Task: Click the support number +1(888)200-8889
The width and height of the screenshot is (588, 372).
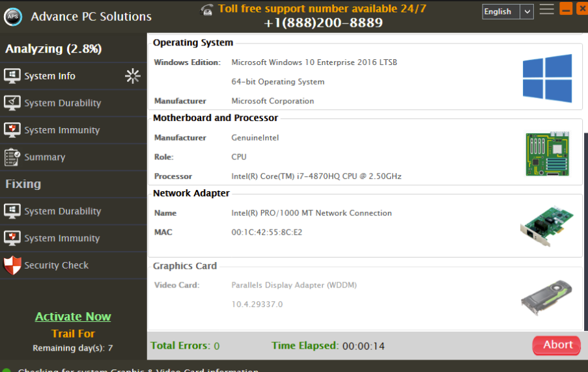Action: (323, 23)
